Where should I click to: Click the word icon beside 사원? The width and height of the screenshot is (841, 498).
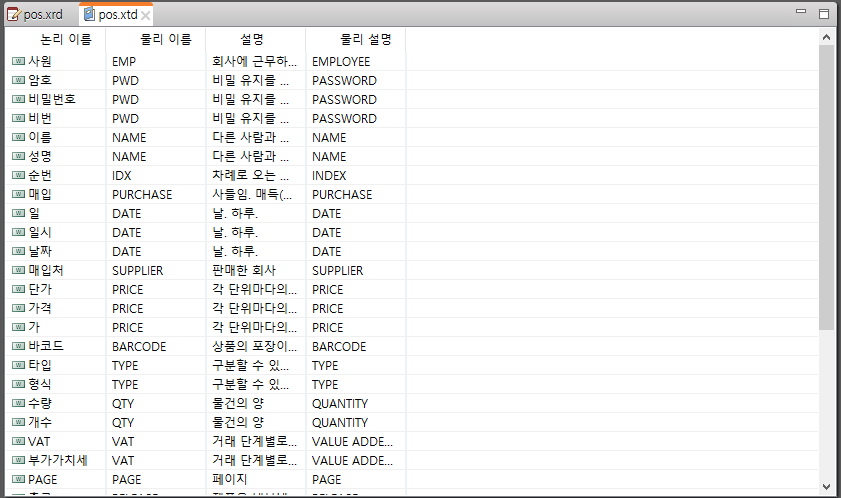(x=18, y=61)
